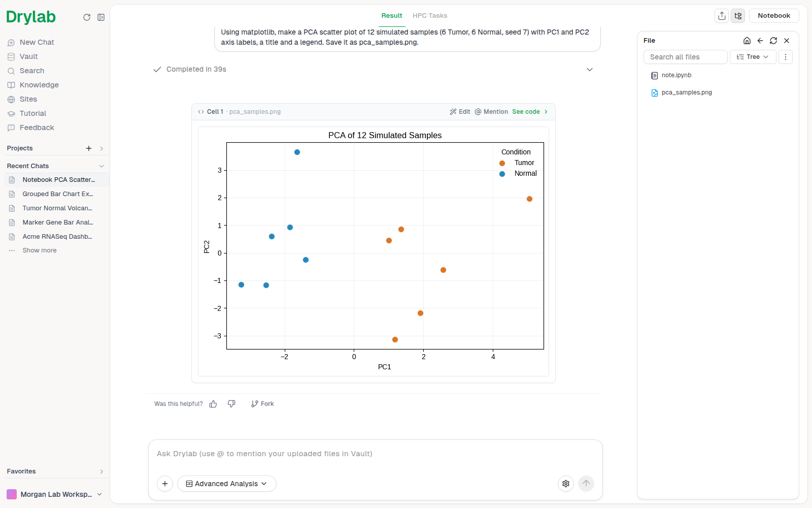Expand the Completed in 39s details
Screen dimensions: 812x508
coord(590,70)
